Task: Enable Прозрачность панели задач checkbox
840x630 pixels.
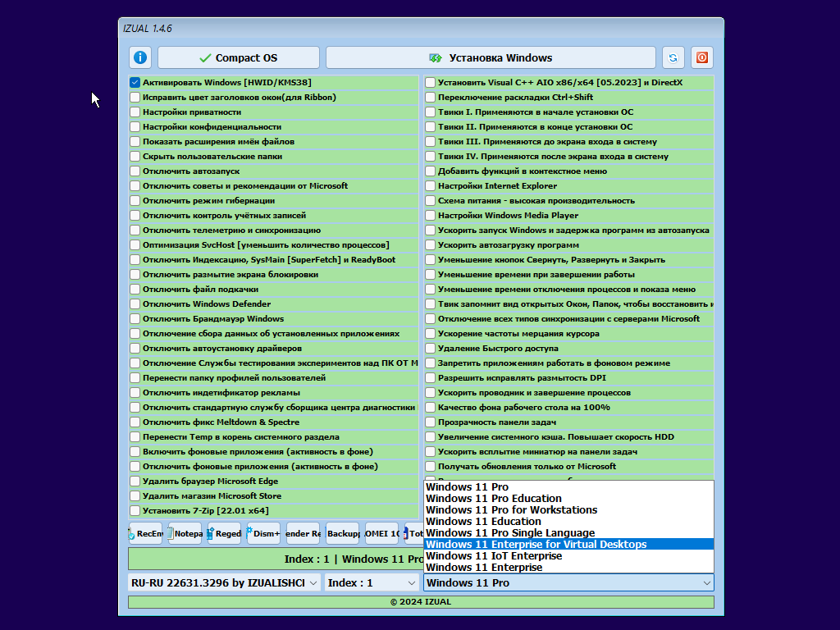Action: point(430,422)
